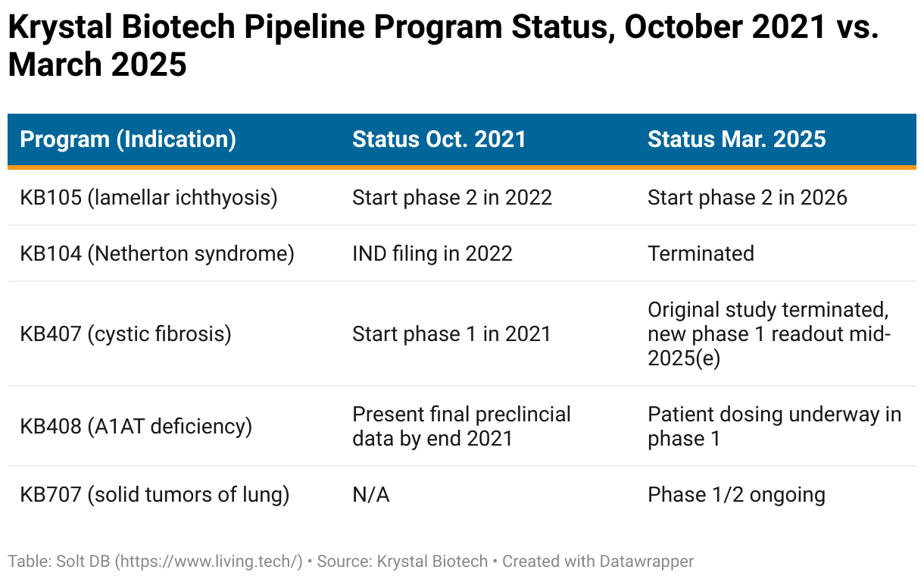Image resolution: width=924 pixels, height=579 pixels.
Task: Select the KB105 (lamellar ichthyosis) cell
Action: pyautogui.click(x=148, y=198)
